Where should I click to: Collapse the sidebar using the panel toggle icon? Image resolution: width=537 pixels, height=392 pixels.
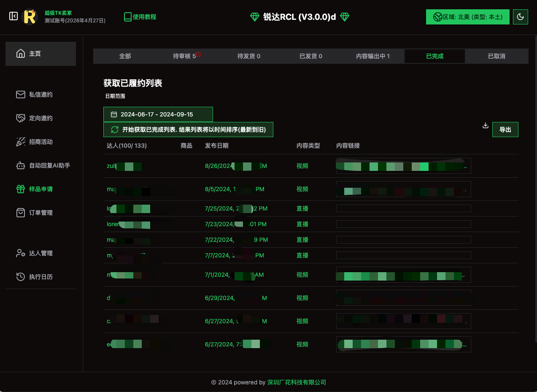click(13, 16)
